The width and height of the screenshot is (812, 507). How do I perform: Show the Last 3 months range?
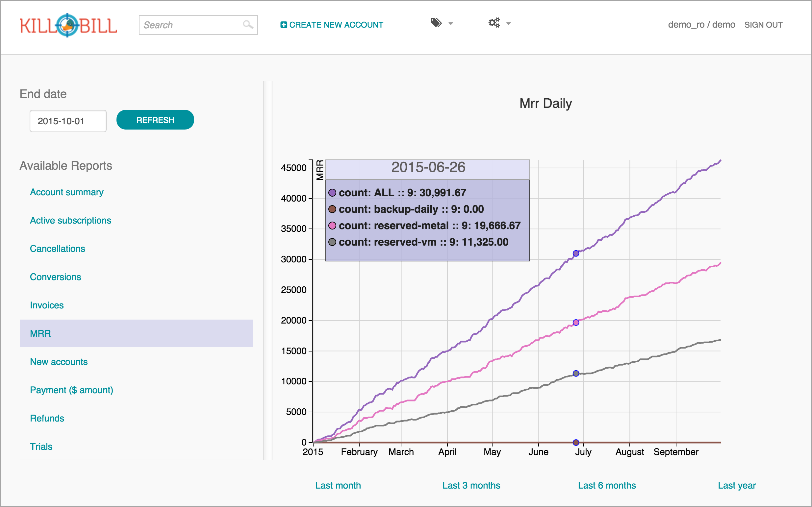pos(471,485)
